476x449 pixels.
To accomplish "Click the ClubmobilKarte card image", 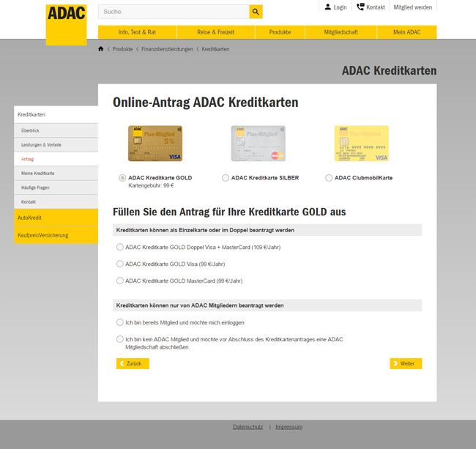I will tap(362, 144).
